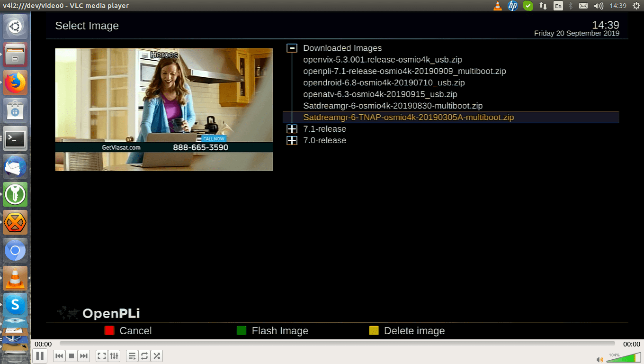Skip to previous media item

click(x=59, y=356)
